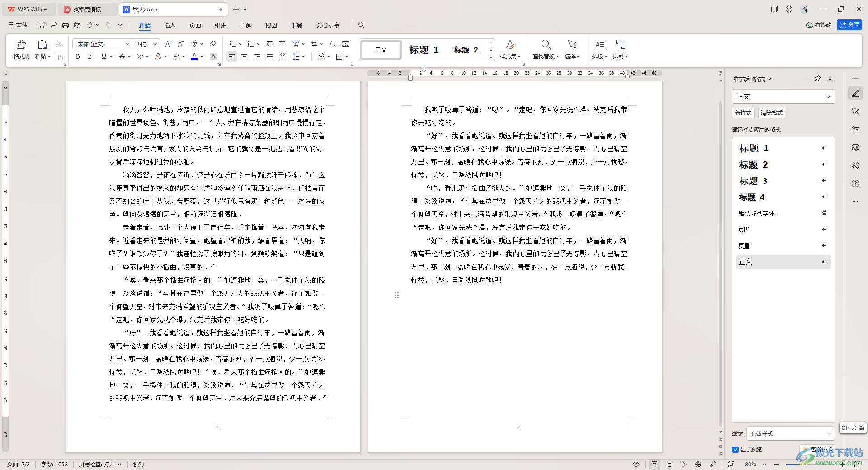This screenshot has width=868, height=470.
Task: Open the References ribbon tab
Action: pyautogui.click(x=220, y=25)
